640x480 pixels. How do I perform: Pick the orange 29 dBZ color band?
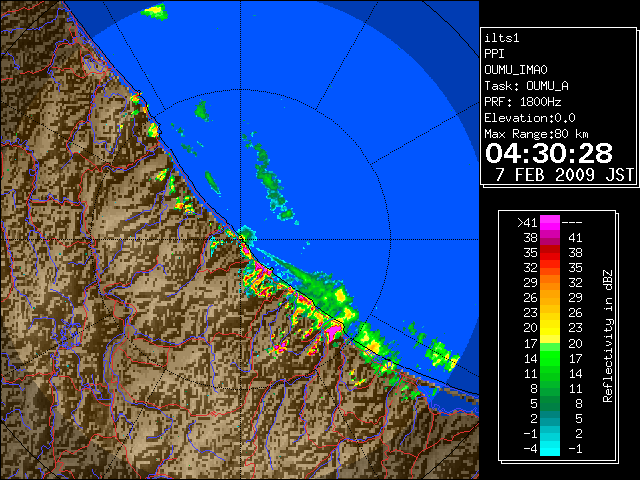[550, 282]
